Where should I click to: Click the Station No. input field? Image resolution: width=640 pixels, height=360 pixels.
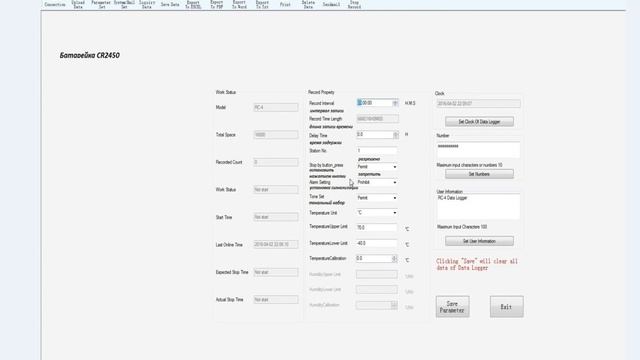[376, 151]
